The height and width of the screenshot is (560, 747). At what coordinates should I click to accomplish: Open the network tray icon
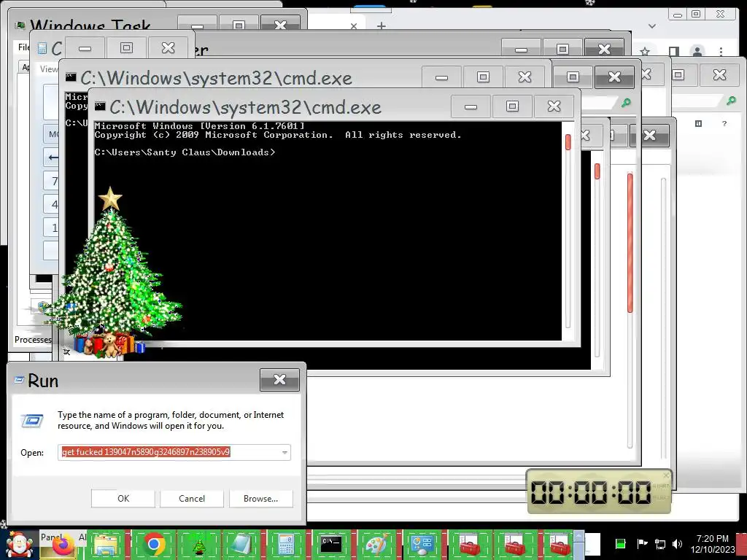660,543
